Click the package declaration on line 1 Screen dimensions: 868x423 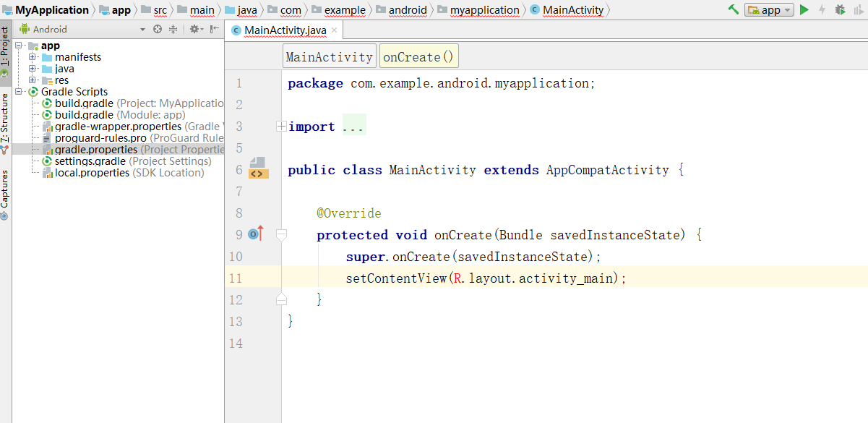442,83
